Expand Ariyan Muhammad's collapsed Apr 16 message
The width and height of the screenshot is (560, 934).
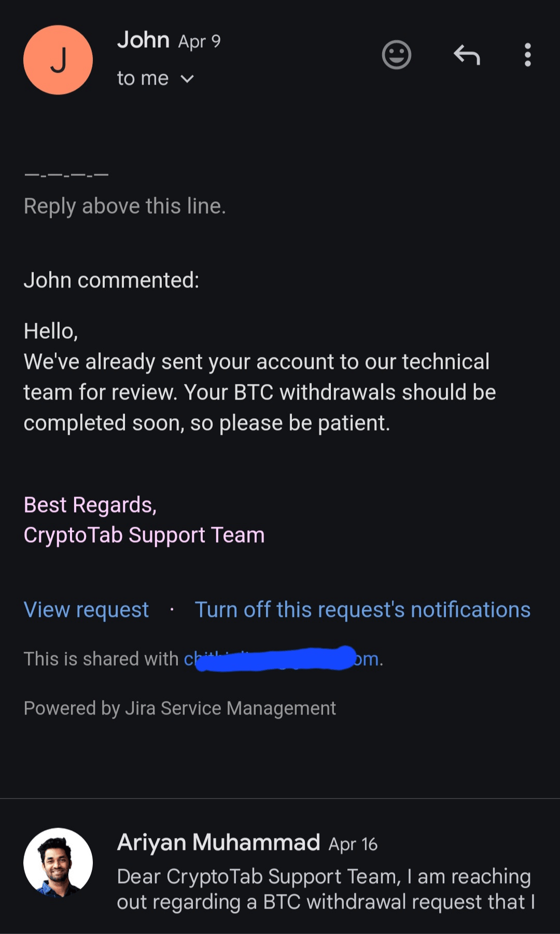pyautogui.click(x=280, y=866)
